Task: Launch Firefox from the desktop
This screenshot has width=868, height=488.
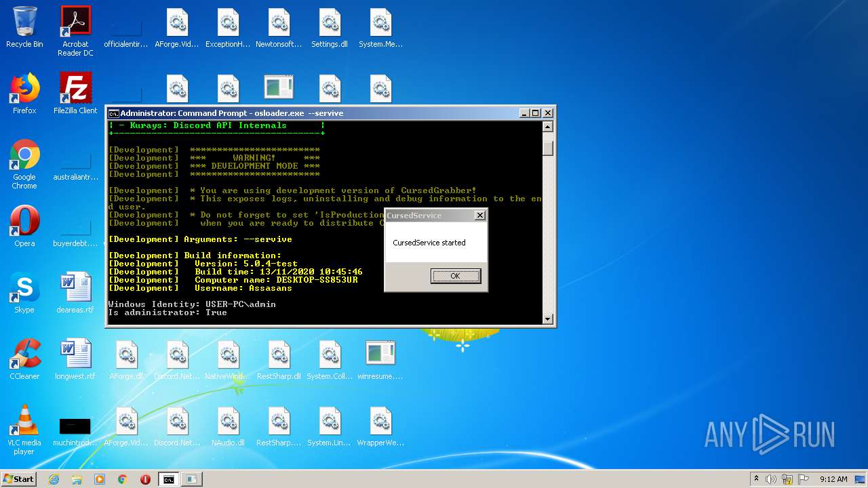Action: [x=24, y=94]
